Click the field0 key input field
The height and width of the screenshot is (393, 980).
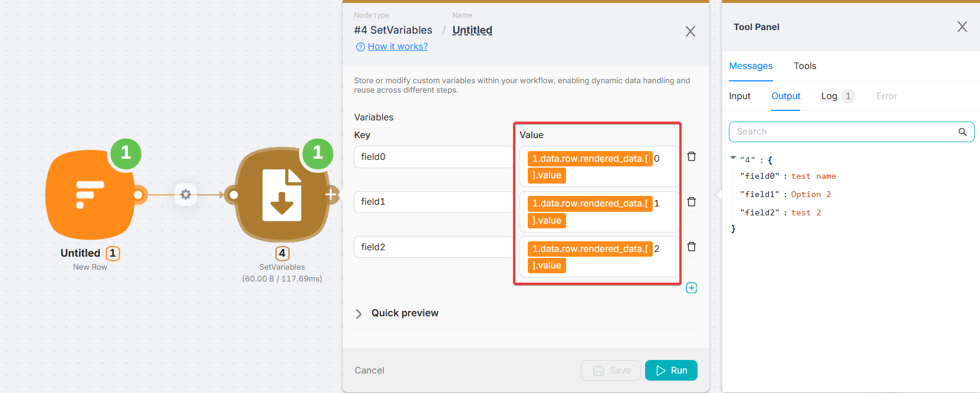coord(433,157)
